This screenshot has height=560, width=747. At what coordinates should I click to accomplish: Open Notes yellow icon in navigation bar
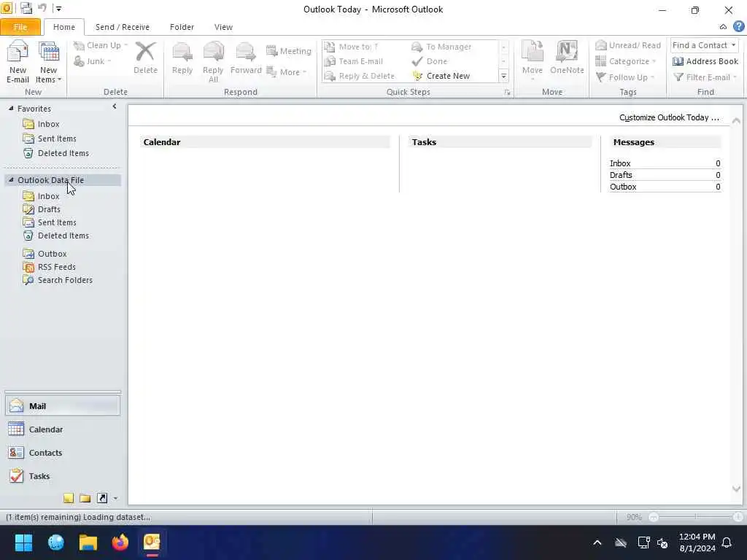coord(69,498)
